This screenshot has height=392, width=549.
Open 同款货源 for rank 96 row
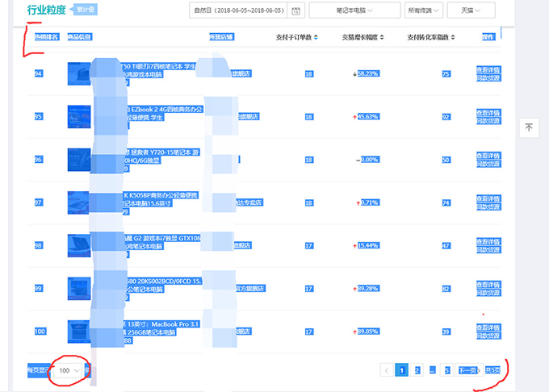[x=488, y=164]
